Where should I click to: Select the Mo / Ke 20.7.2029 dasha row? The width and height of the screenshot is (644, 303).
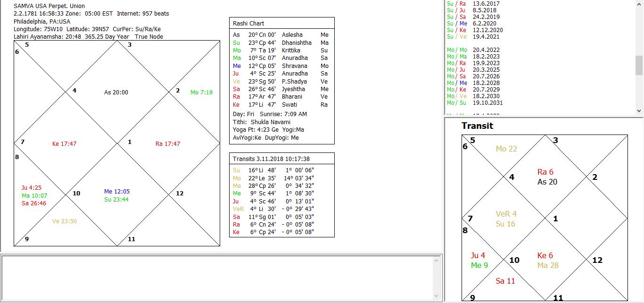click(x=473, y=89)
